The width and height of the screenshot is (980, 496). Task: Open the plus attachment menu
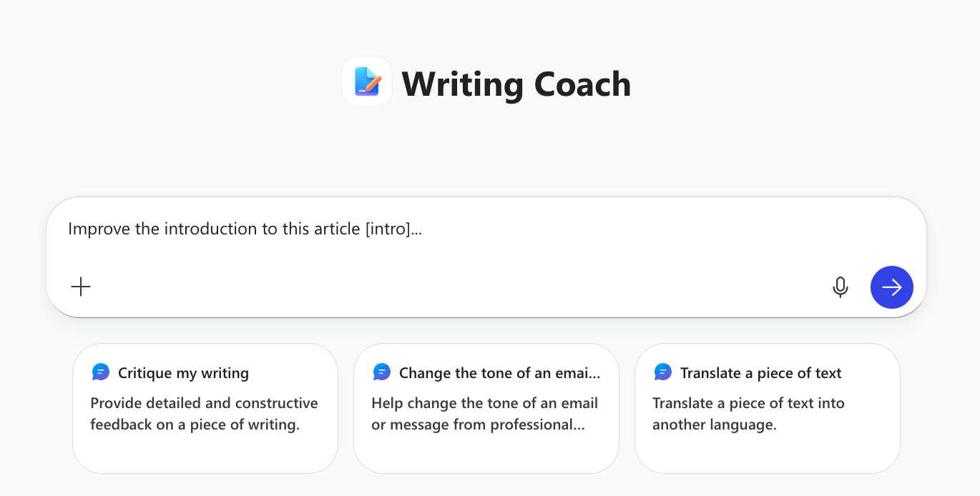point(81,287)
